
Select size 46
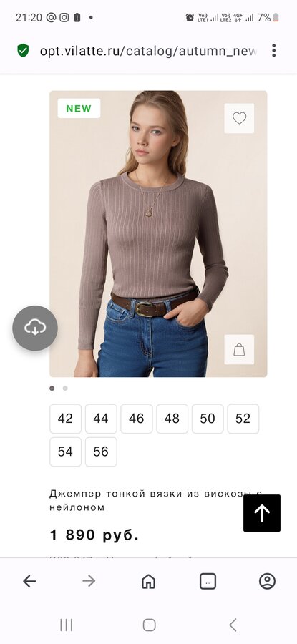pyautogui.click(x=137, y=419)
